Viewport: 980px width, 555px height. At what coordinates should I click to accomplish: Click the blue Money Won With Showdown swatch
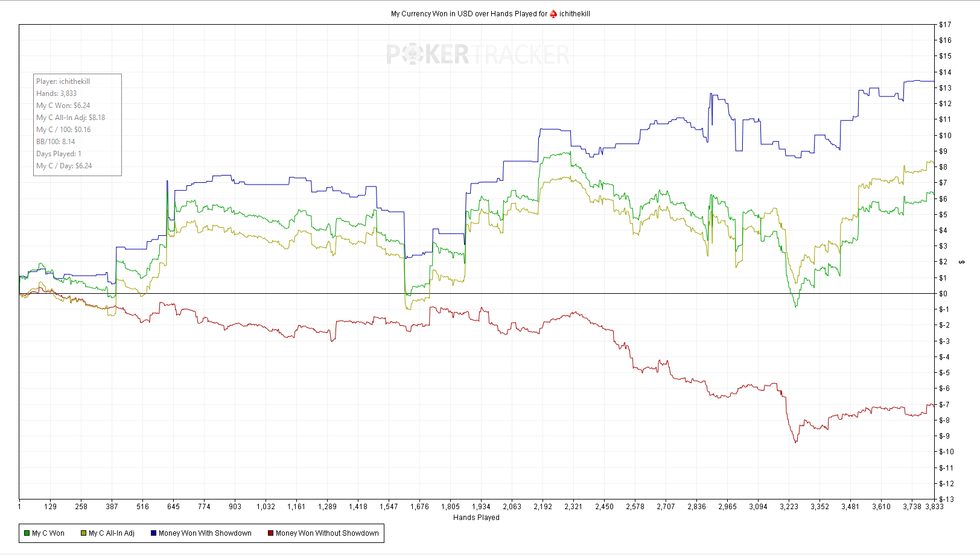[x=153, y=533]
